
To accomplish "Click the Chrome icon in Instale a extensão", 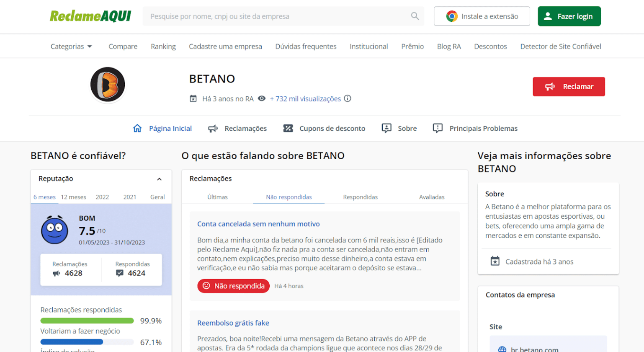I will [x=451, y=16].
